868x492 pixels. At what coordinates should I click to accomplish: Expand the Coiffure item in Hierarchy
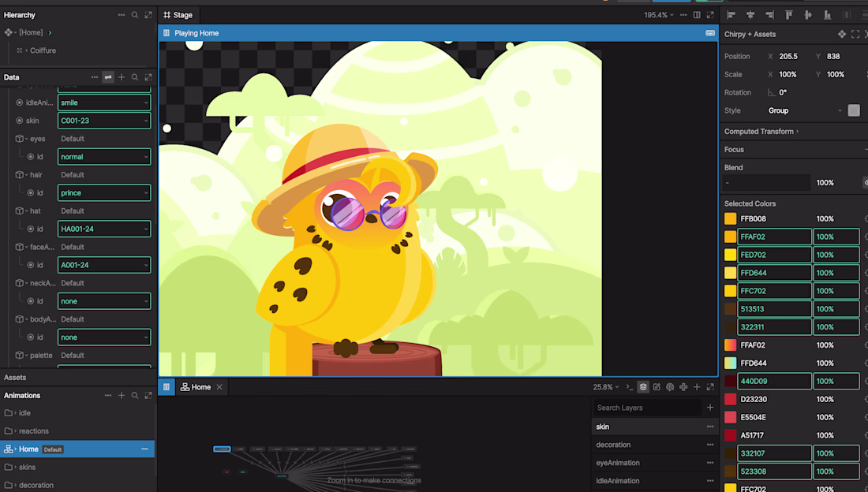26,50
